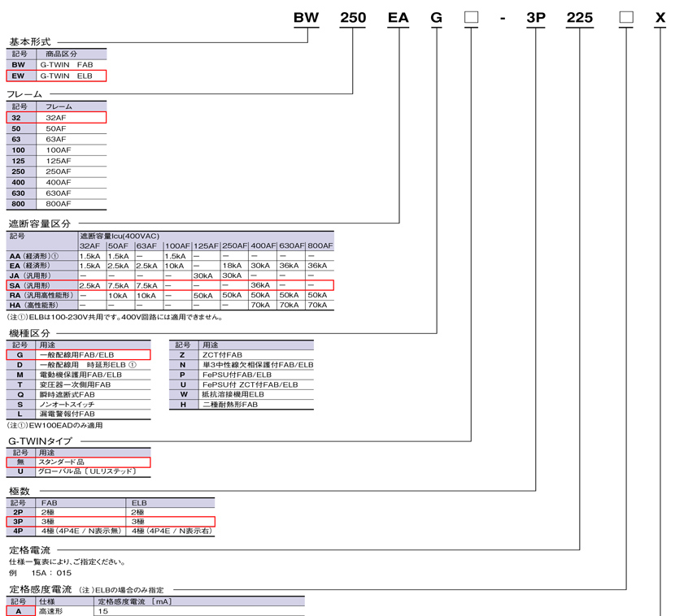This screenshot has height=616, width=675.
Task: Select the U FePSU付 ZCT付FAB/ELB row
Action: (x=242, y=384)
